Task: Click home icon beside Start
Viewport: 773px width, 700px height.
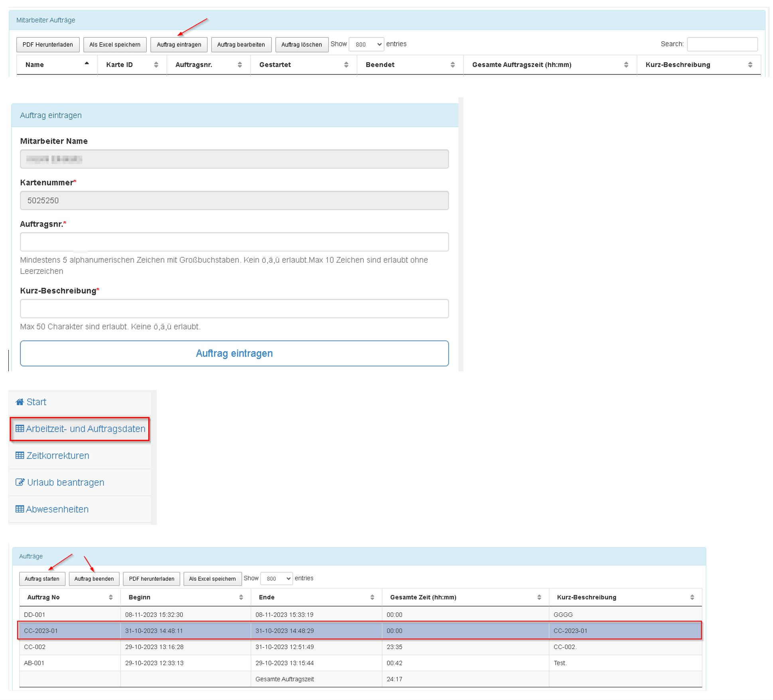Action: click(20, 402)
